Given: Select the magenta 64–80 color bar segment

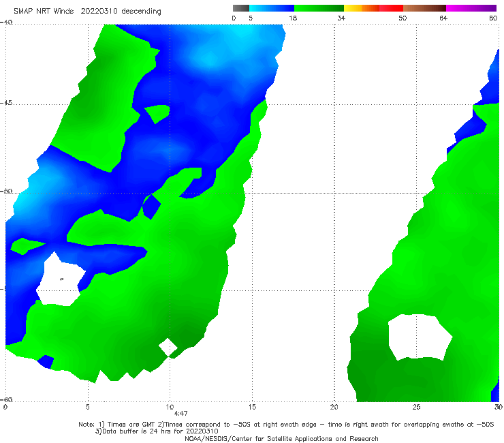Looking at the screenshot, I should coord(471,8).
